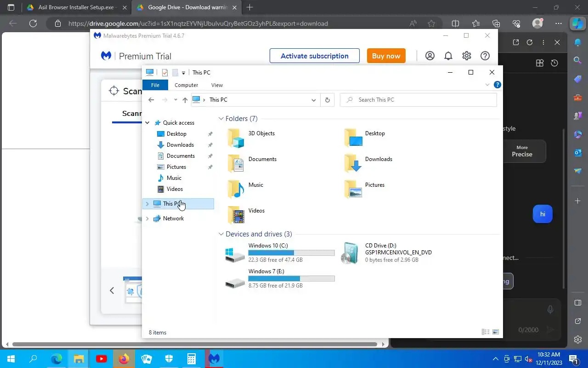The width and height of the screenshot is (588, 368).
Task: Switch to large icons view in status bar
Action: click(496, 332)
